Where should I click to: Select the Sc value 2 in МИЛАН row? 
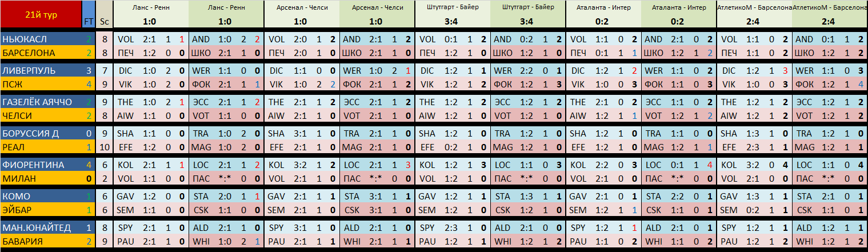(x=104, y=178)
